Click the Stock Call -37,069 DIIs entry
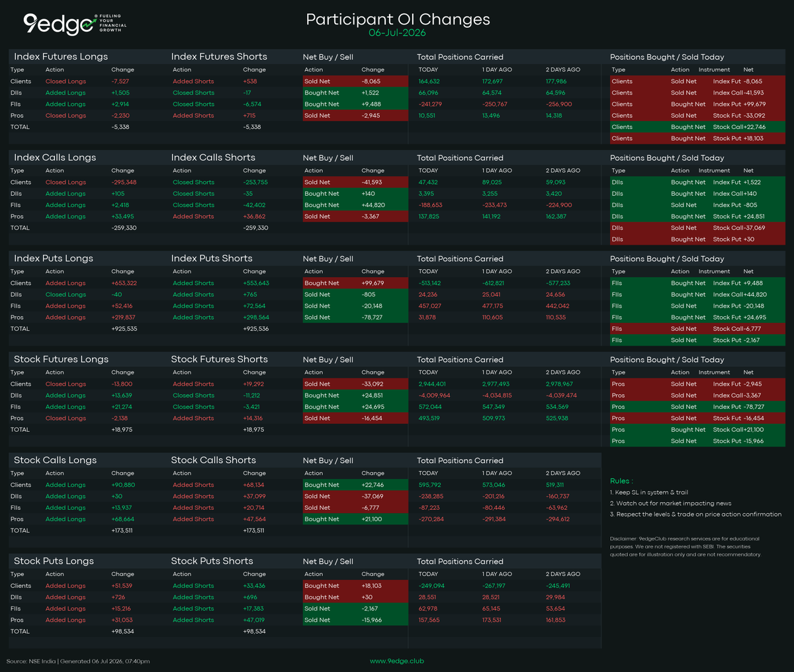 pyautogui.click(x=697, y=228)
